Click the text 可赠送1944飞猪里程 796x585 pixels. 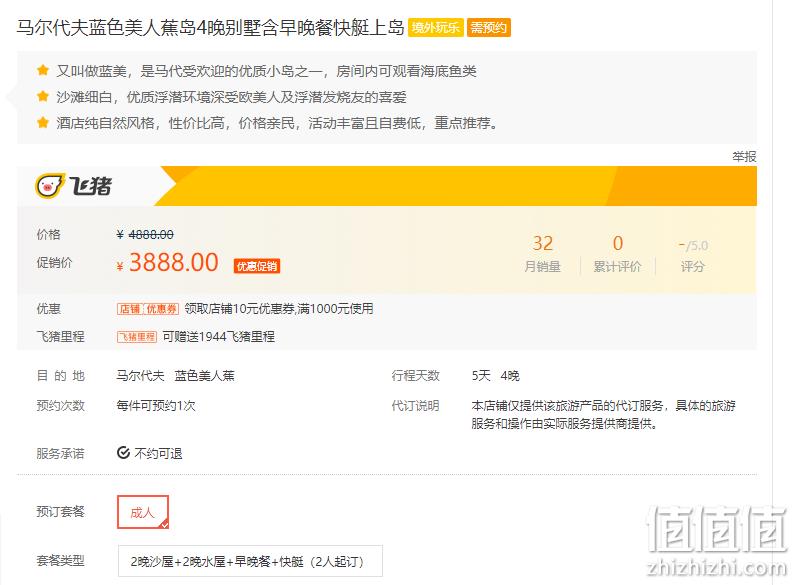pos(219,337)
